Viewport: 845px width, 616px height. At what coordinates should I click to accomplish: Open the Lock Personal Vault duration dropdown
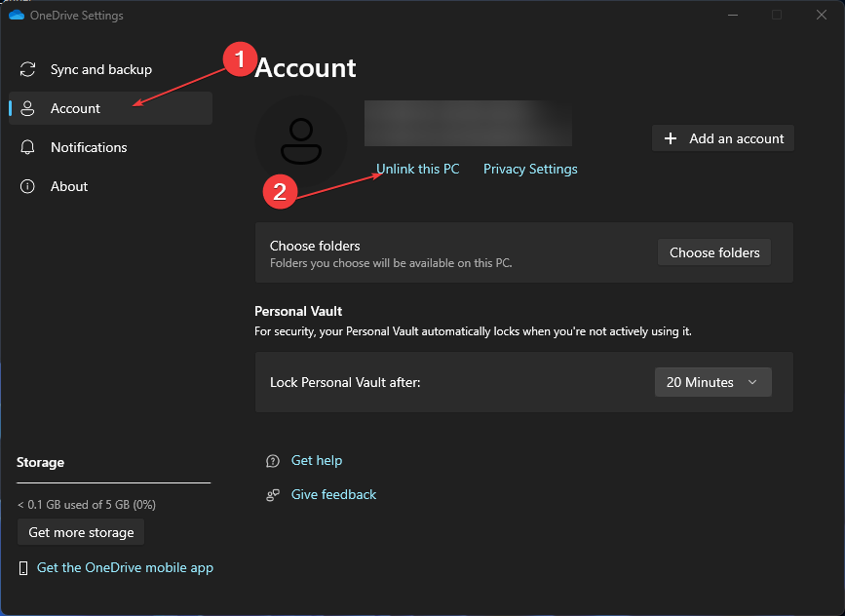coord(712,382)
